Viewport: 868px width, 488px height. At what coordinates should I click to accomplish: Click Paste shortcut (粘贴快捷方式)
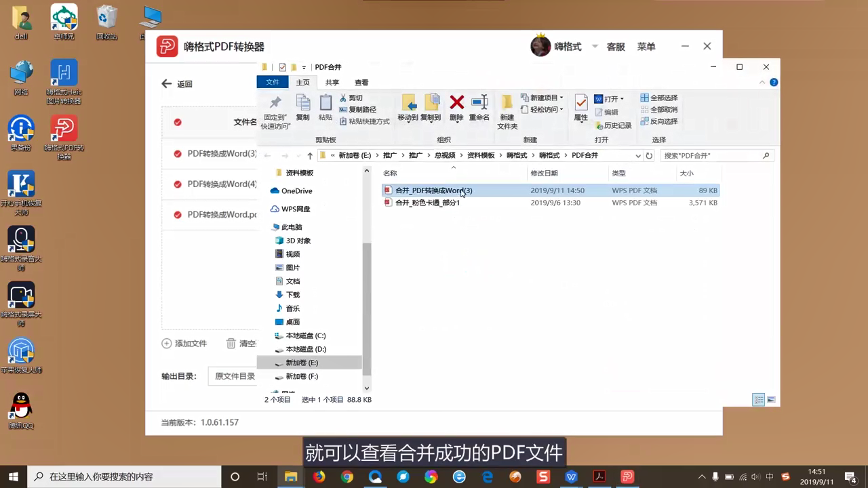click(x=364, y=121)
